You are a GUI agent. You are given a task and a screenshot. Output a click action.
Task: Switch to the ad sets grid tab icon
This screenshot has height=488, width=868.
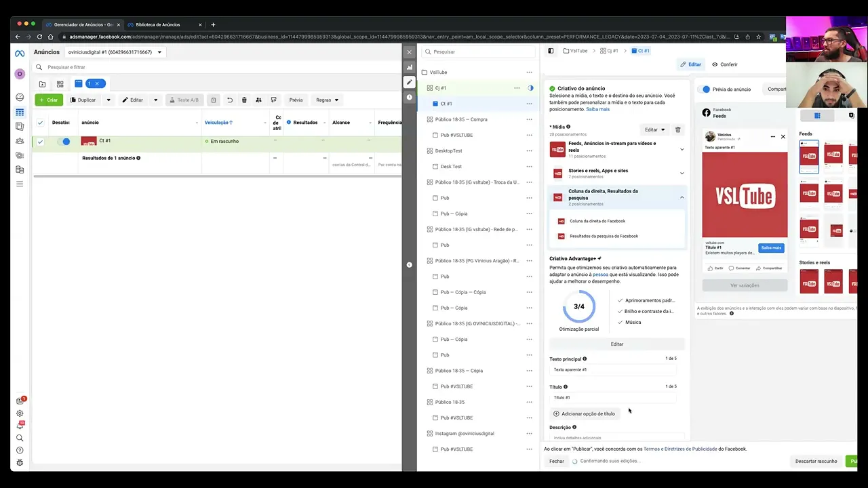point(60,84)
